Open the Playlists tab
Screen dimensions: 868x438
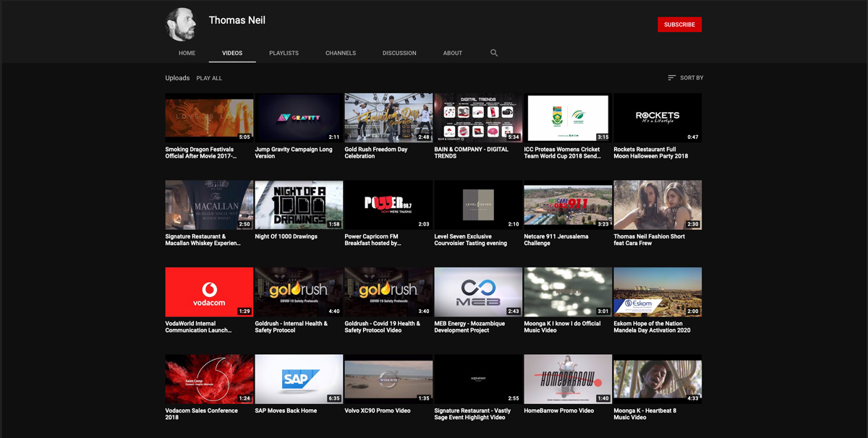coord(284,53)
